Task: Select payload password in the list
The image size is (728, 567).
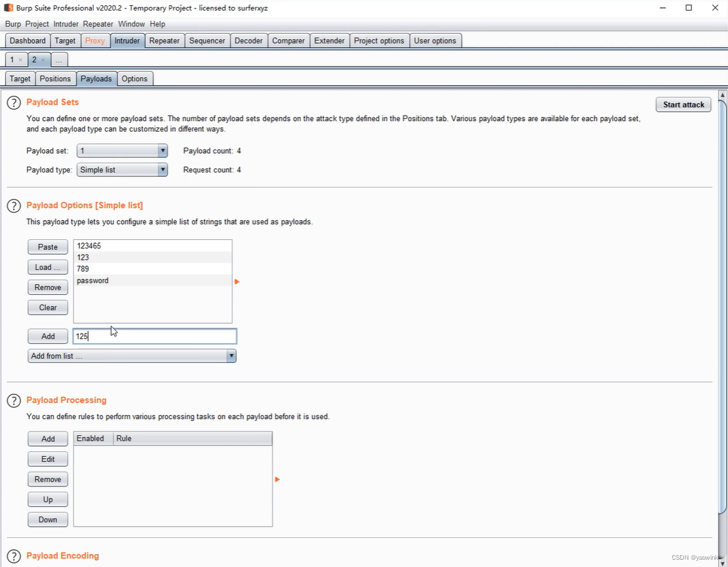Action: click(x=153, y=281)
